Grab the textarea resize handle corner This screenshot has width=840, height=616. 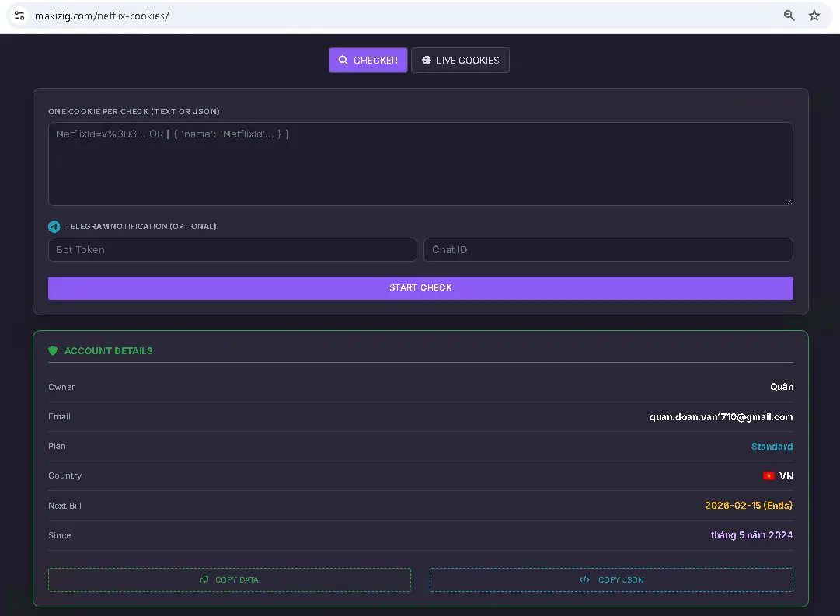point(789,202)
